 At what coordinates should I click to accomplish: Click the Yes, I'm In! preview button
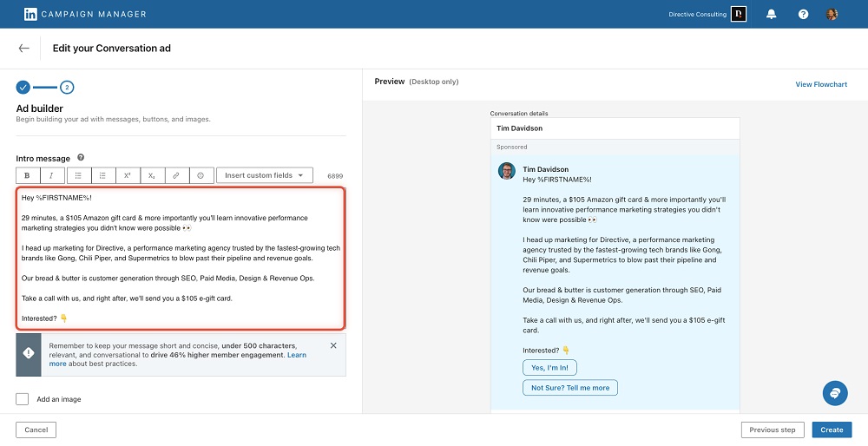click(x=549, y=368)
